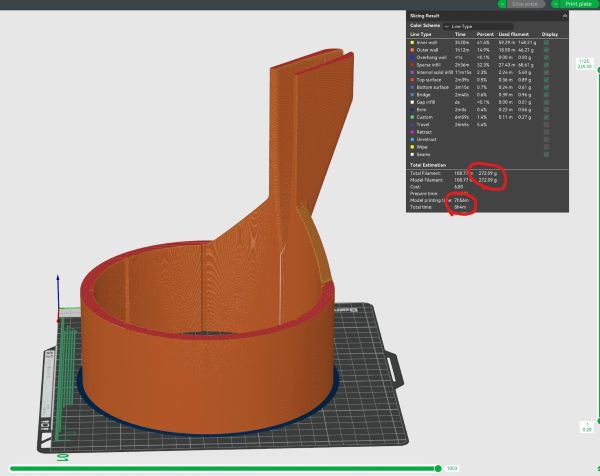The image size is (600, 476).
Task: Click the Outer wall color swatch
Action: tap(414, 50)
